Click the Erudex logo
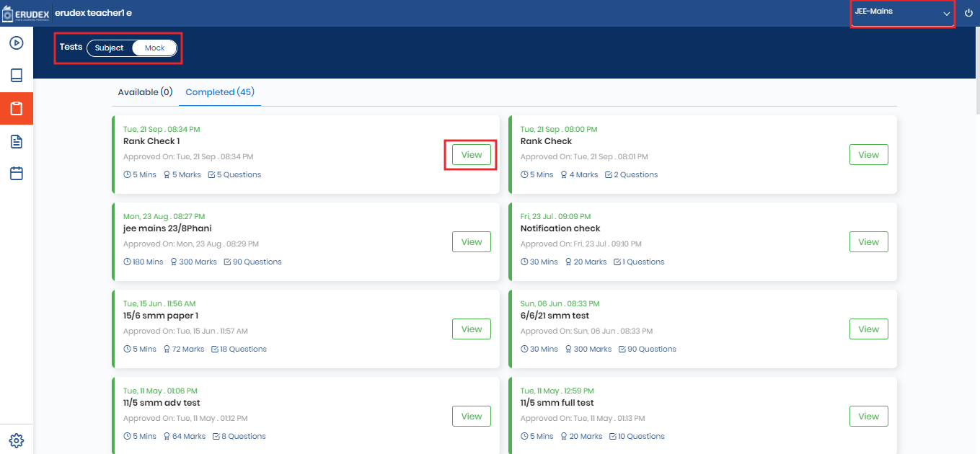This screenshot has width=980, height=454. click(26, 13)
